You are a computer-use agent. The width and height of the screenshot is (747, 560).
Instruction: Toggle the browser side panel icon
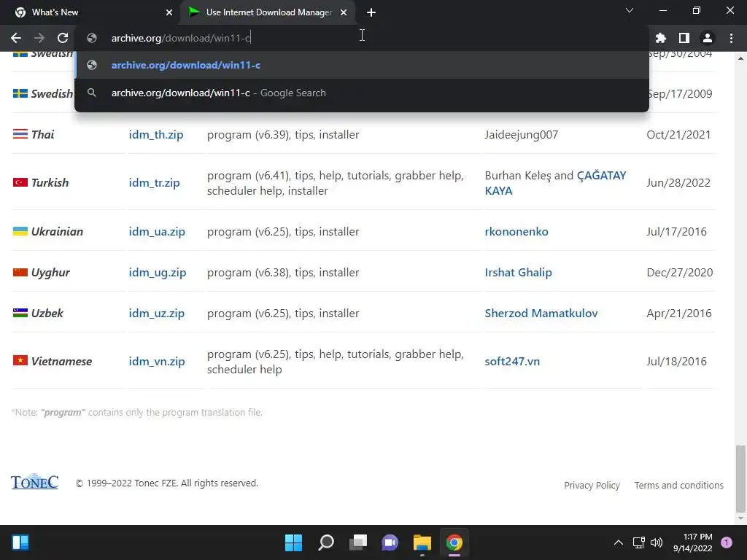click(684, 38)
